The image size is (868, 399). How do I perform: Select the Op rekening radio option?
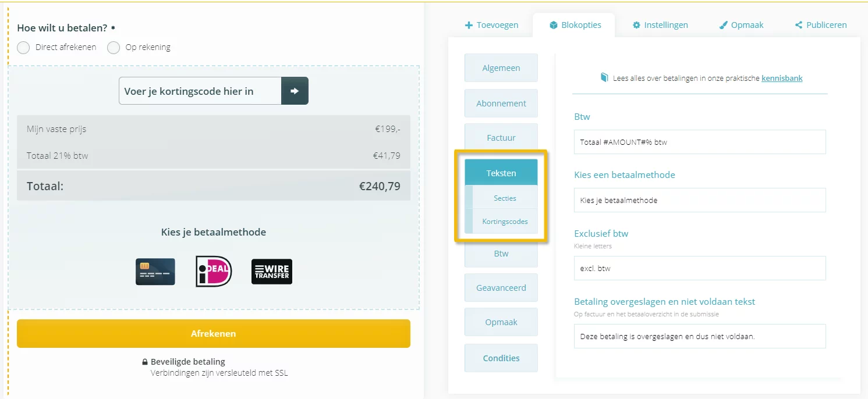tap(114, 48)
